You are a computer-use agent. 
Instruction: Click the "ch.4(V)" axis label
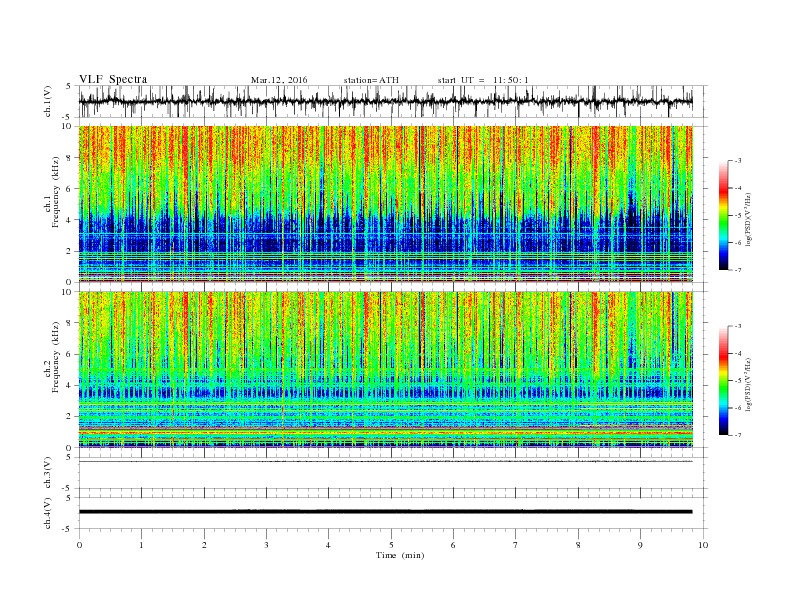[48, 513]
